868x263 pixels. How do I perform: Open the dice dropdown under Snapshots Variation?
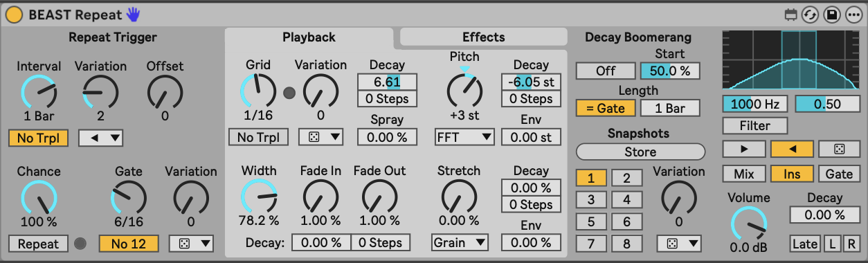tap(679, 244)
